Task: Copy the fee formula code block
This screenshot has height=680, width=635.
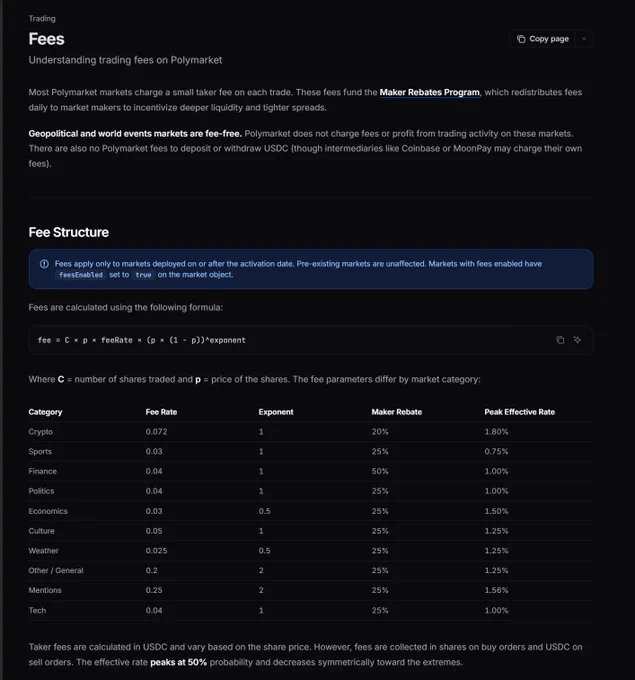Action: click(x=560, y=340)
